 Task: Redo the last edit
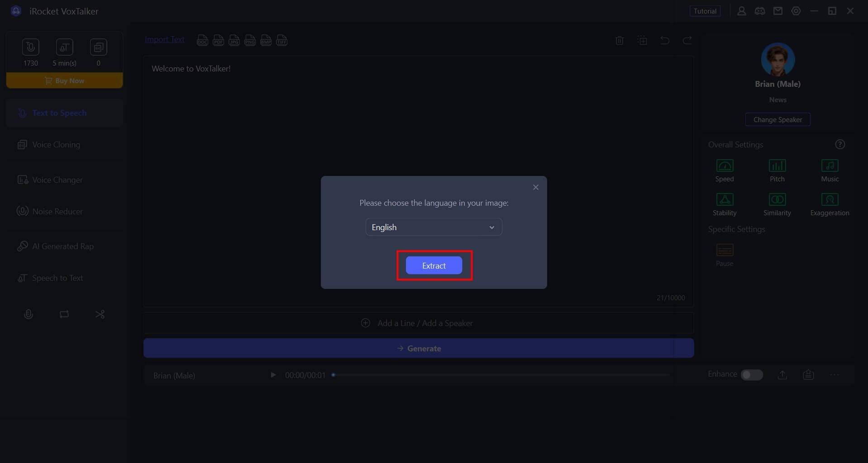tap(687, 41)
